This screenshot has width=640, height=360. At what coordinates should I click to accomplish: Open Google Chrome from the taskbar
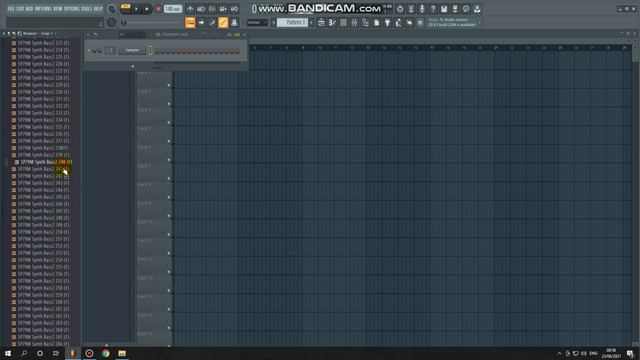point(106,353)
